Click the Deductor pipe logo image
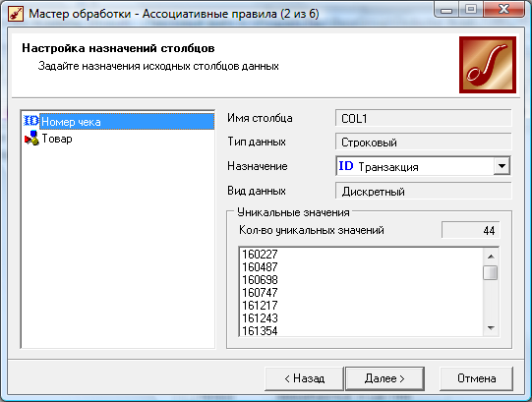This screenshot has width=532, height=402. pos(488,65)
